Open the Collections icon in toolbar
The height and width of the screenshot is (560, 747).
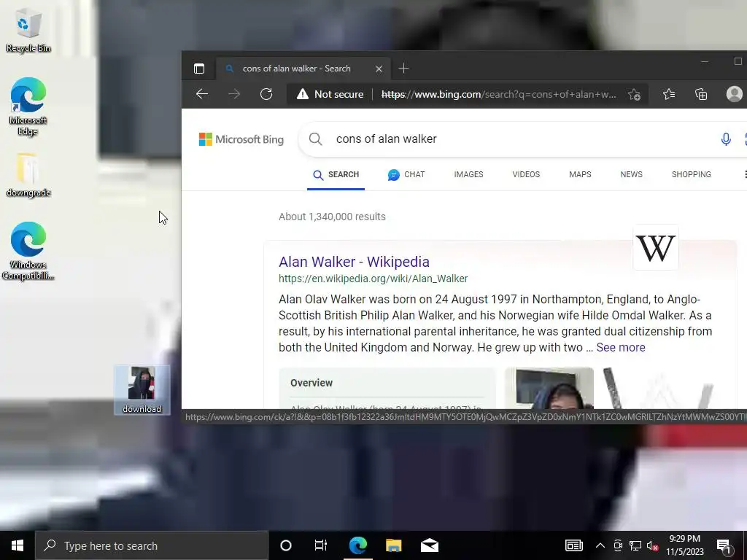click(701, 94)
